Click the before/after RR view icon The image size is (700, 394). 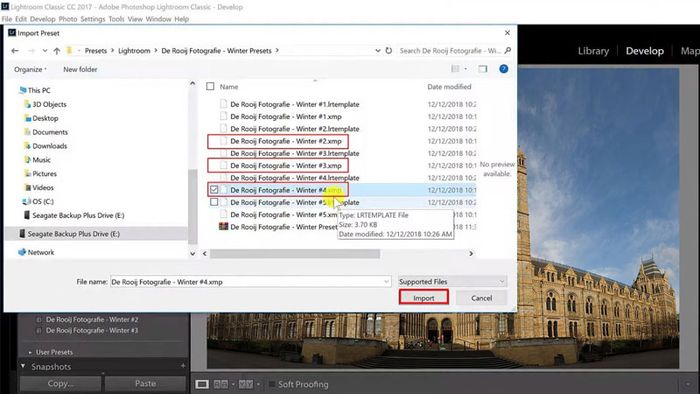point(221,384)
